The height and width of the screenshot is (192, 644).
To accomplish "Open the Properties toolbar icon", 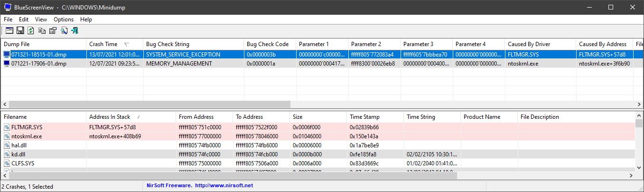I will (x=53, y=30).
